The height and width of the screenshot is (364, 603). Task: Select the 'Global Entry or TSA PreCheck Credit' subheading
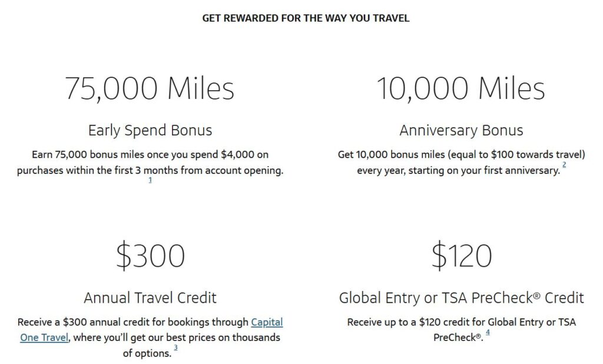[x=461, y=297]
